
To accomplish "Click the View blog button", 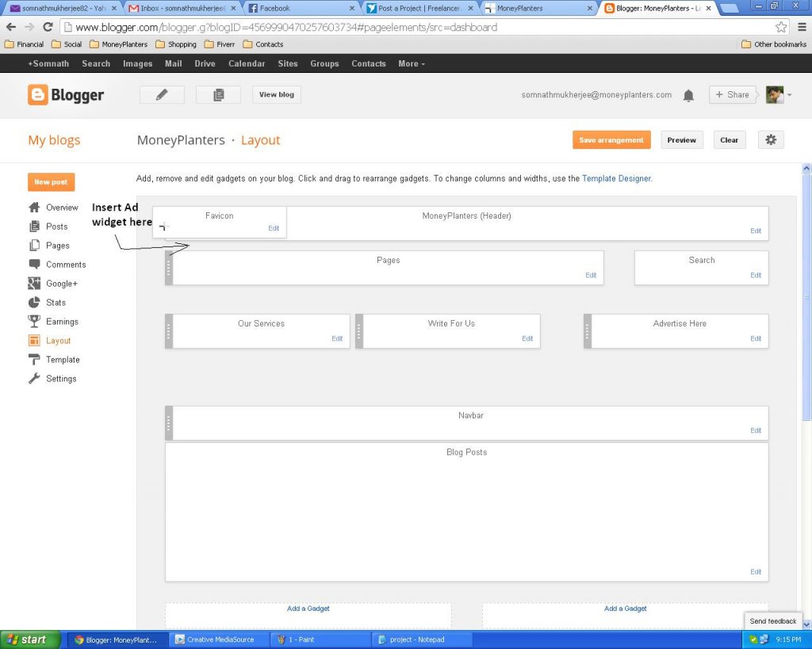I will 277,95.
